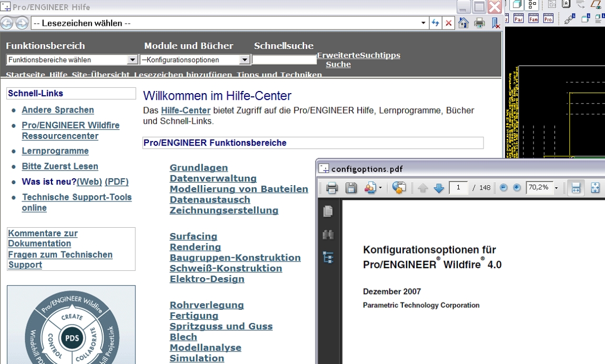Screen dimensions: 605x364
Task: Go to the help home page
Action: 463,23
